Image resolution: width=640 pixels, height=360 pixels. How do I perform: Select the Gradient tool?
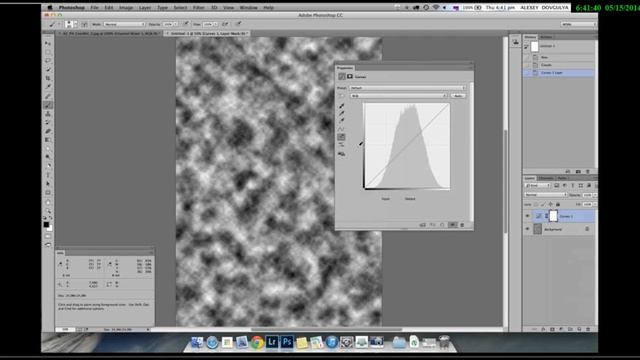[48, 140]
